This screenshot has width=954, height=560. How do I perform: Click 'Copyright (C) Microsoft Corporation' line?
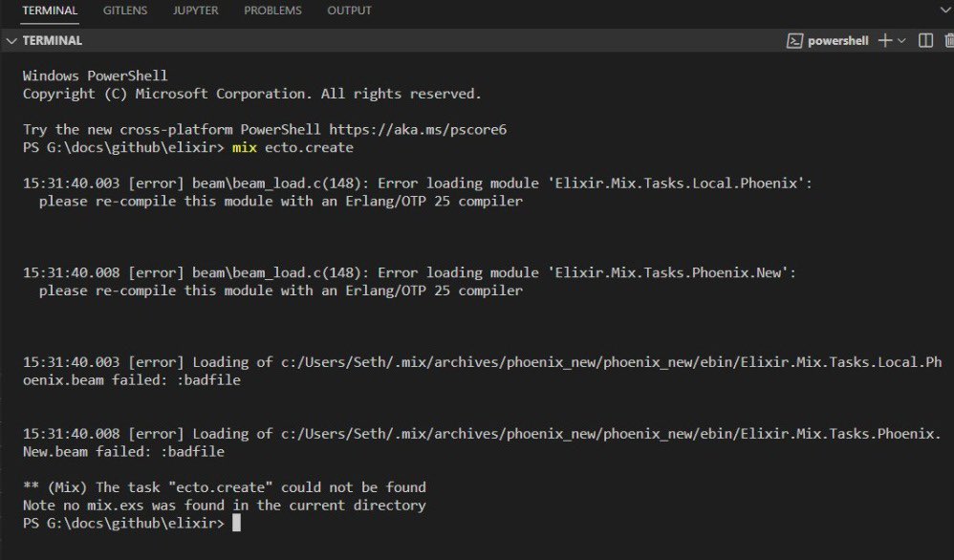252,94
